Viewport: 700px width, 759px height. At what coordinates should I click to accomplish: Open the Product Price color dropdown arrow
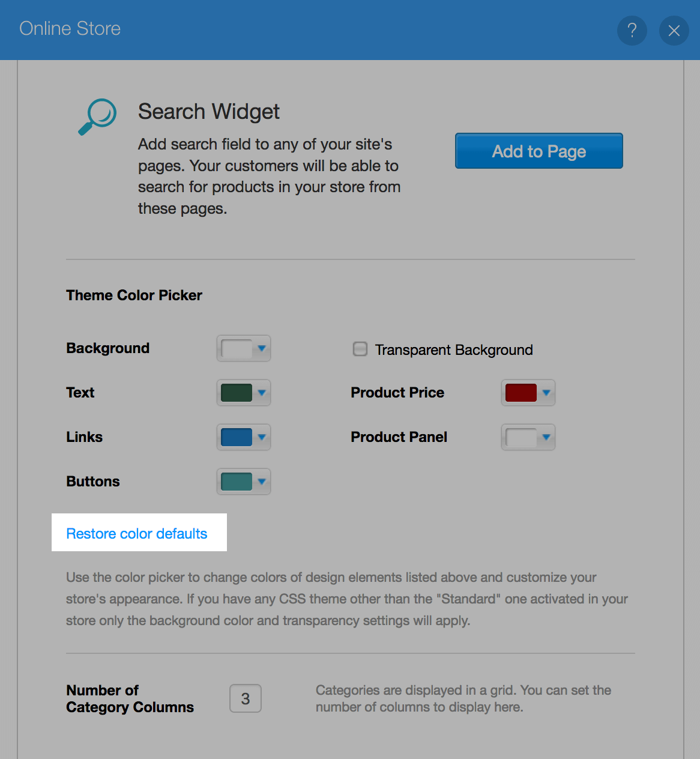pyautogui.click(x=546, y=393)
